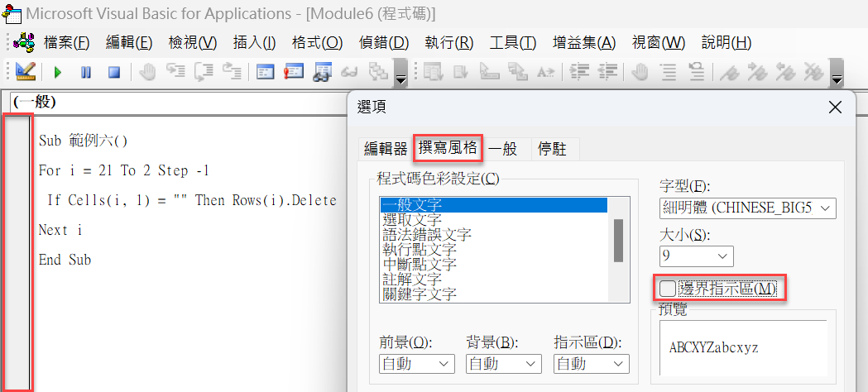
Task: Open the Locals window icon
Action: pyautogui.click(x=266, y=72)
